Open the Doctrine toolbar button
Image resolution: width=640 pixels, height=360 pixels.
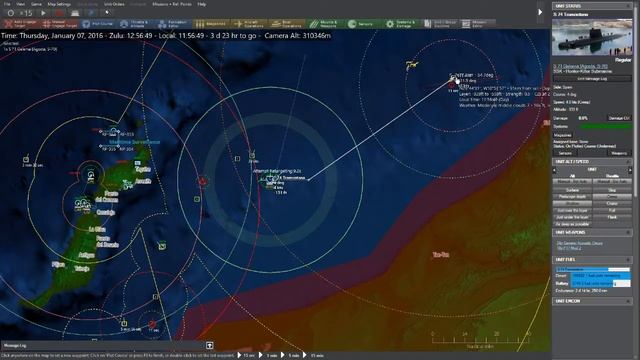point(440,24)
